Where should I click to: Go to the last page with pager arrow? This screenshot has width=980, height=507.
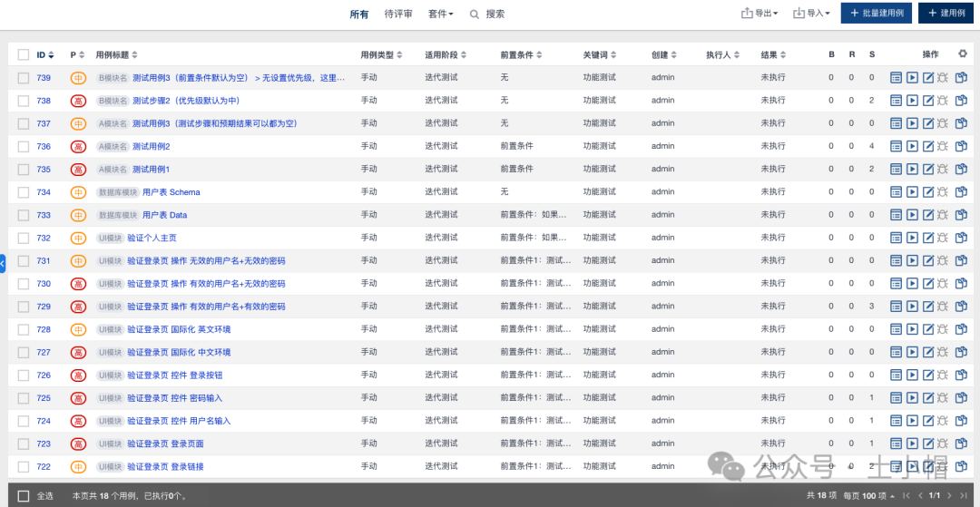point(963,496)
